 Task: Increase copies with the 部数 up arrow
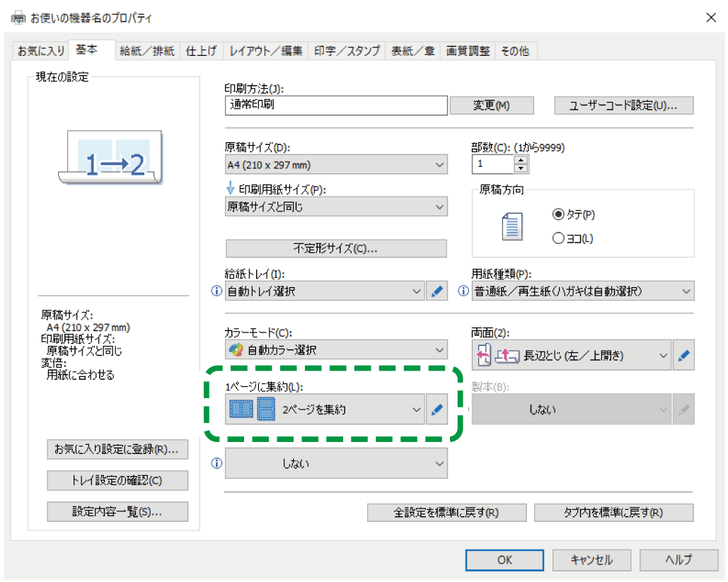[x=521, y=161]
